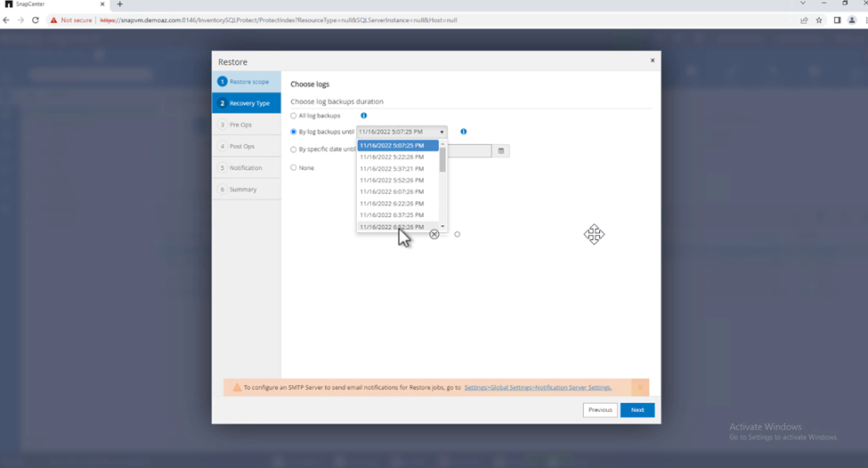This screenshot has width=868, height=468.
Task: Choose 11/16/2022 5:22:26 PM option
Action: pyautogui.click(x=398, y=157)
